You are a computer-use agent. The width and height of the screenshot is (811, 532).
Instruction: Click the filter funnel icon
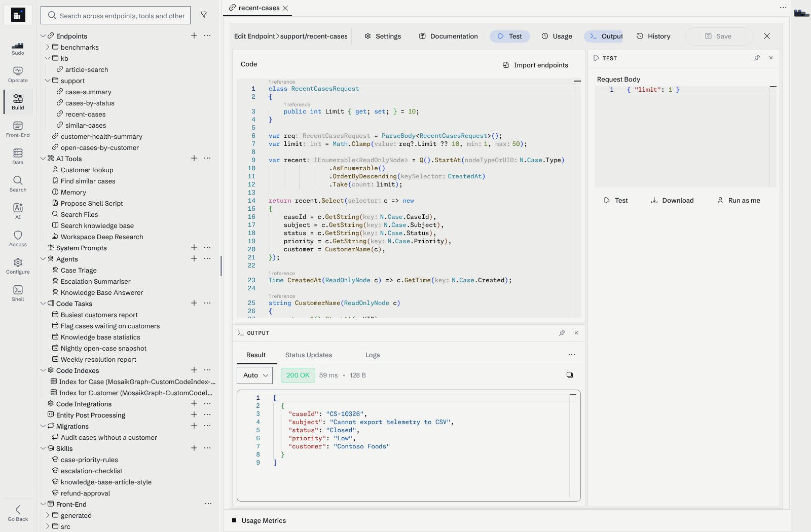tap(204, 15)
